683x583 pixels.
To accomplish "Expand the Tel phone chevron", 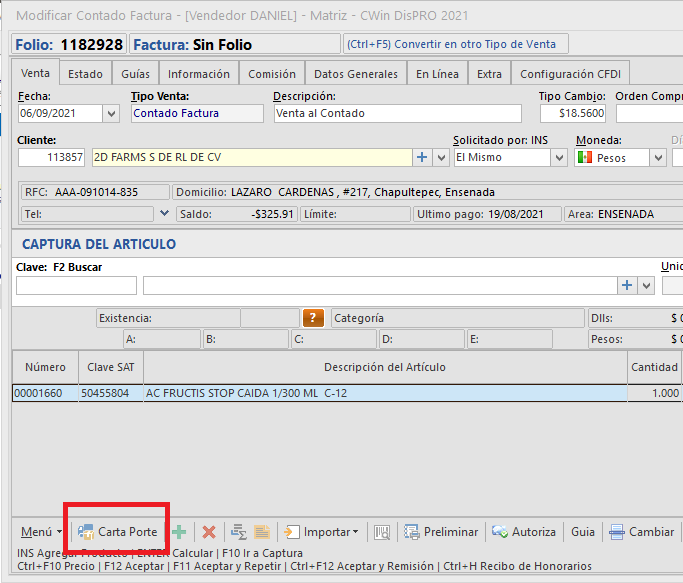I will coord(164,213).
